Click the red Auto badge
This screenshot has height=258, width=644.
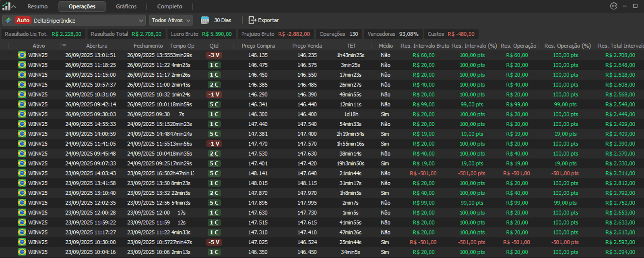tap(23, 20)
